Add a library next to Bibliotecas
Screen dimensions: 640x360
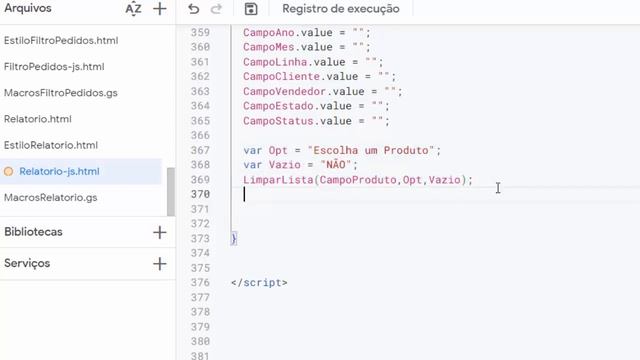[160, 232]
